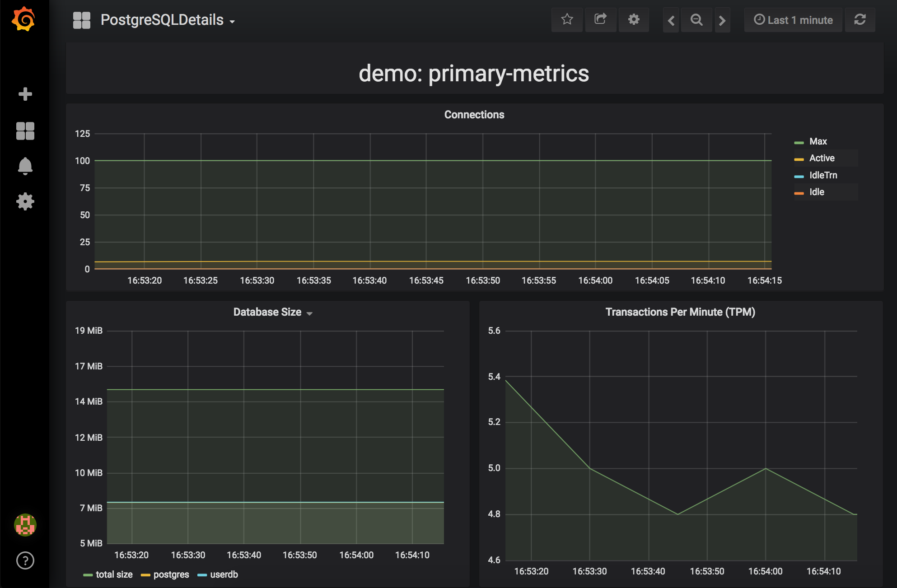Create new dashboard with the plus icon
The height and width of the screenshot is (588, 897).
point(25,94)
